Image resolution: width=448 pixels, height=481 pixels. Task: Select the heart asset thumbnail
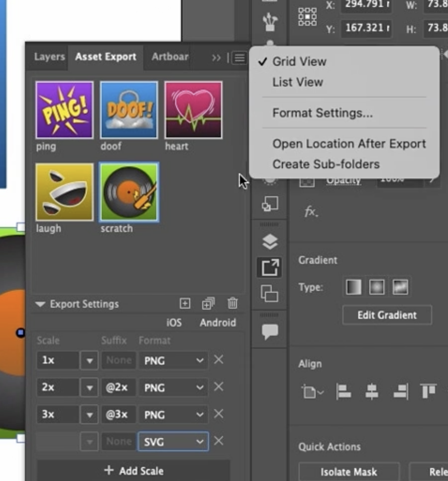coord(194,110)
